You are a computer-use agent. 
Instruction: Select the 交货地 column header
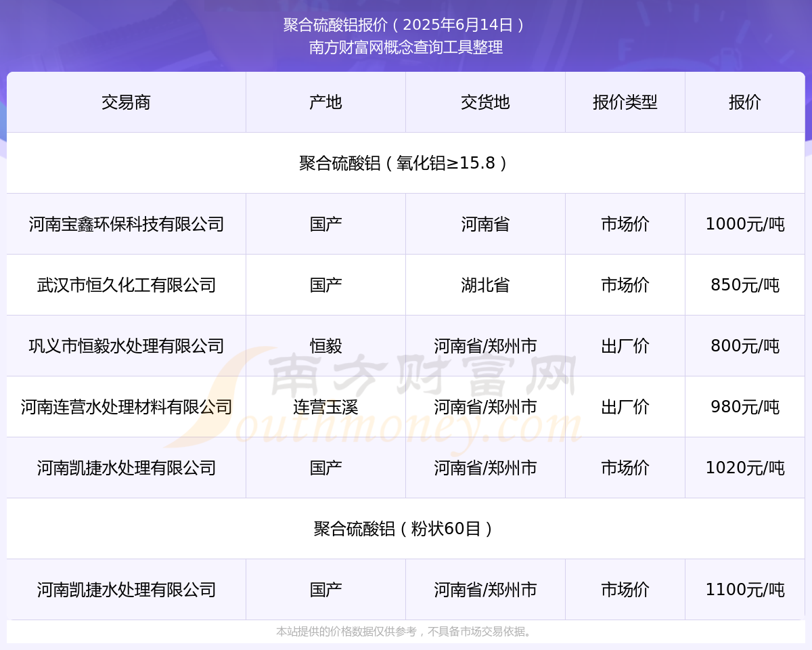click(485, 102)
